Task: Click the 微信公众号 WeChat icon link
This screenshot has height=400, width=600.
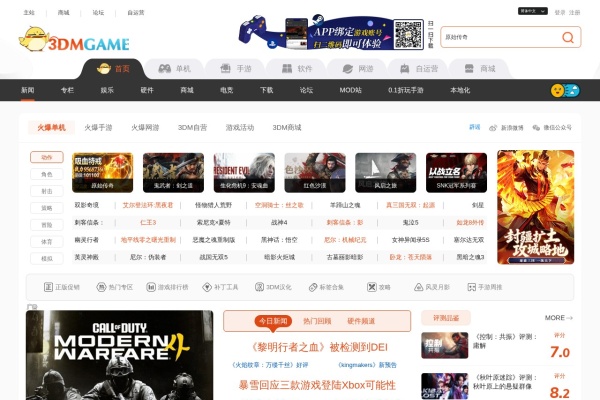Action: pos(552,128)
